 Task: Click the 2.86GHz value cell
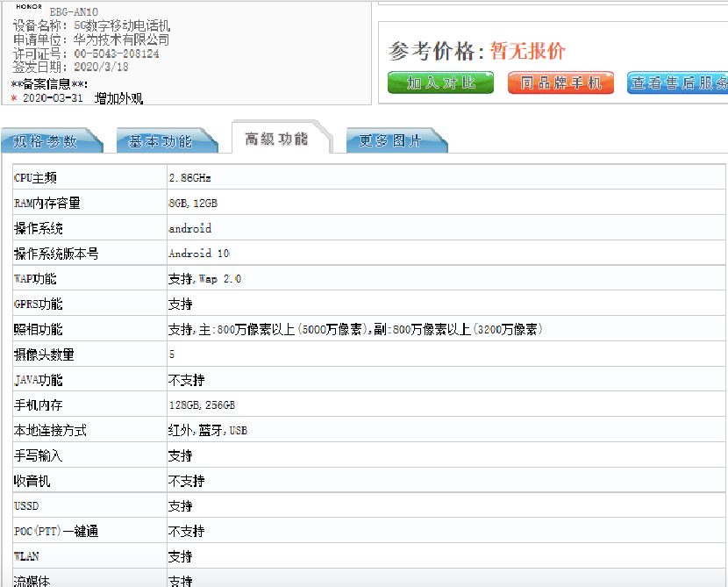[x=190, y=178]
